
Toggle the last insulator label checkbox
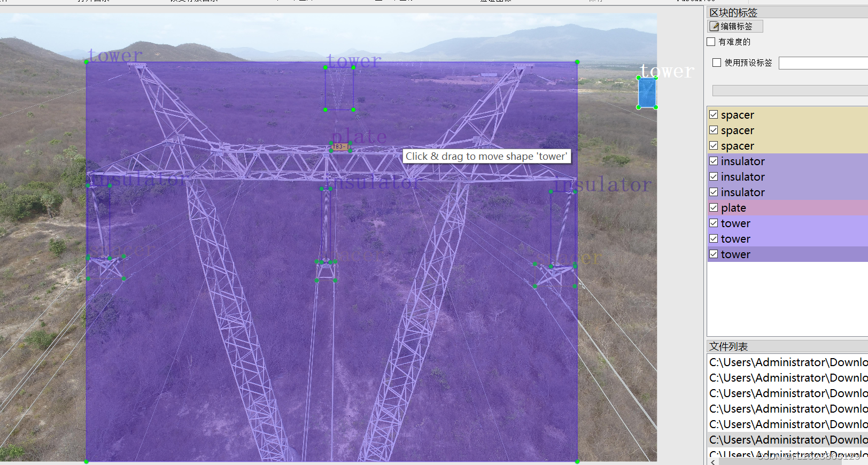714,192
